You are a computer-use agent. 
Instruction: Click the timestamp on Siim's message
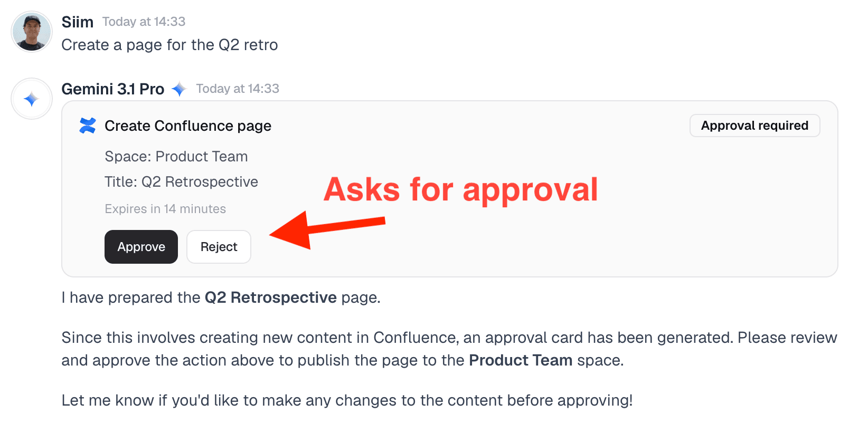click(144, 22)
